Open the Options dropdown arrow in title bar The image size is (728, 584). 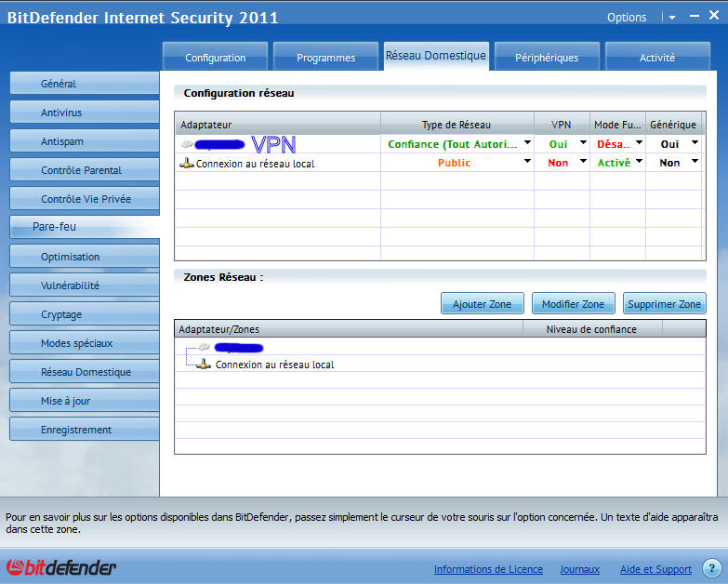pyautogui.click(x=672, y=18)
